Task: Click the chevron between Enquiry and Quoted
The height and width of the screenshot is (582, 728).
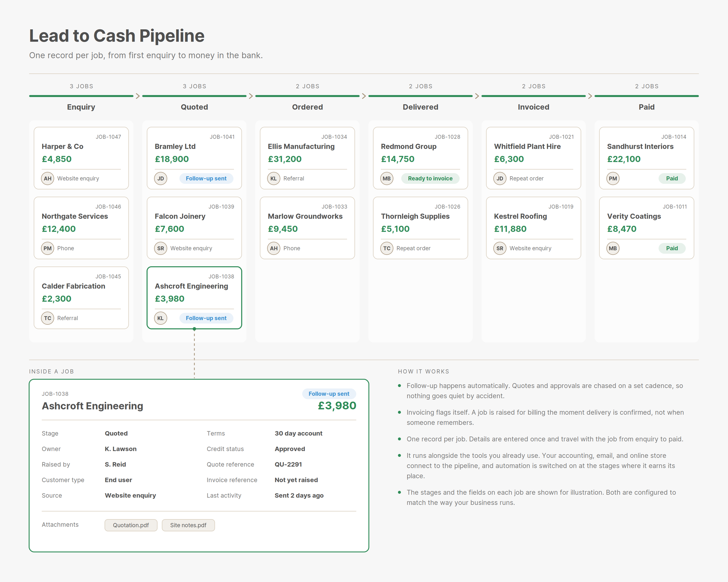Action: point(138,96)
